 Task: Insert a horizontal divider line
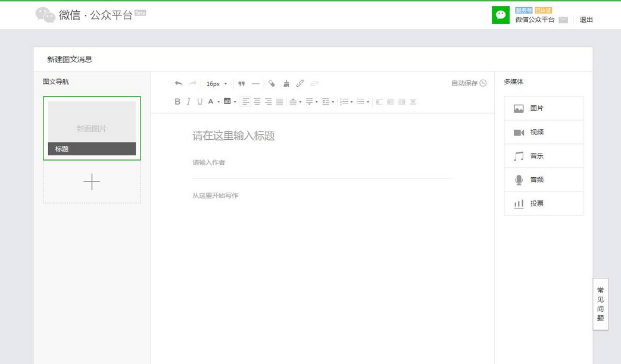click(x=255, y=84)
